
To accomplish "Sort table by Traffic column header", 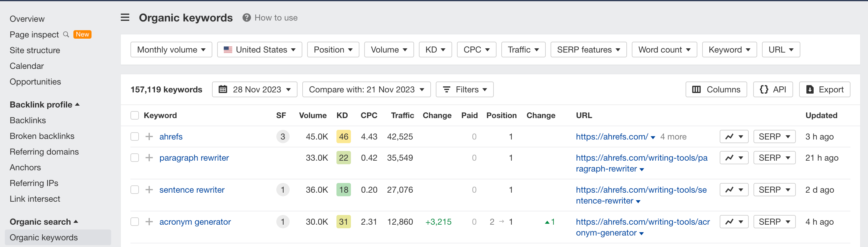I will click(x=402, y=116).
